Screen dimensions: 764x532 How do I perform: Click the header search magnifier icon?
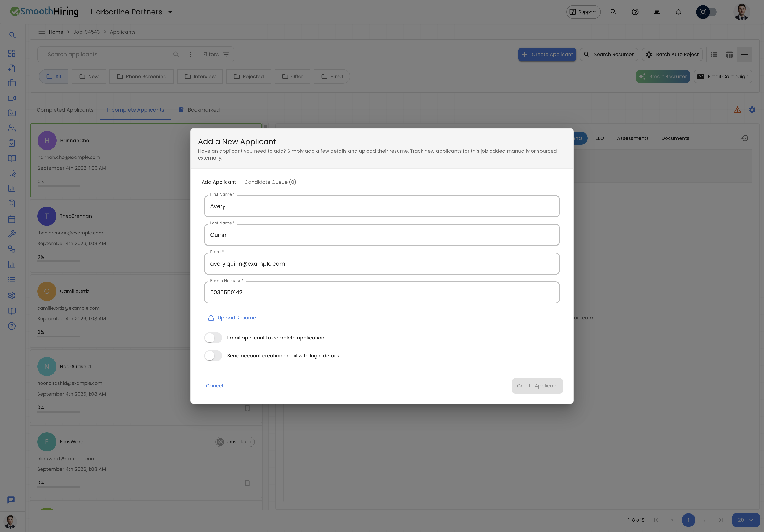click(613, 12)
